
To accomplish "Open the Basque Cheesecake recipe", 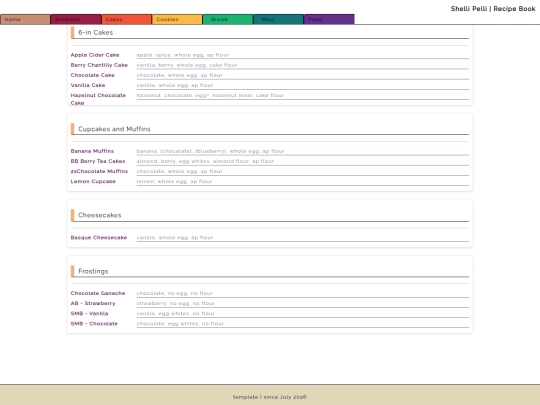I will 98,237.
